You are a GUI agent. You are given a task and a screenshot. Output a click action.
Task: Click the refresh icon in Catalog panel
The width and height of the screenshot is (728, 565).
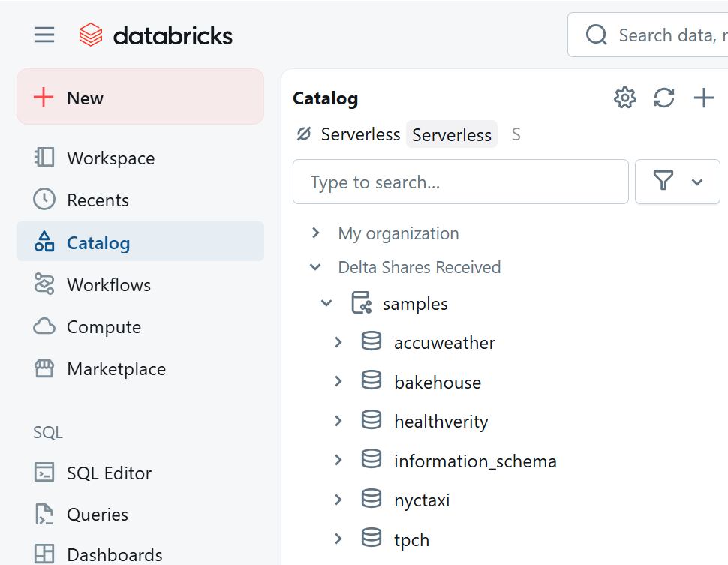(x=664, y=98)
